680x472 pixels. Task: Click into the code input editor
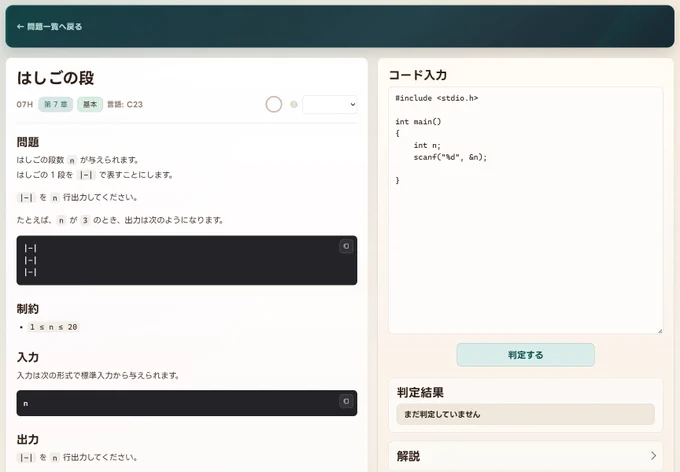[526, 210]
